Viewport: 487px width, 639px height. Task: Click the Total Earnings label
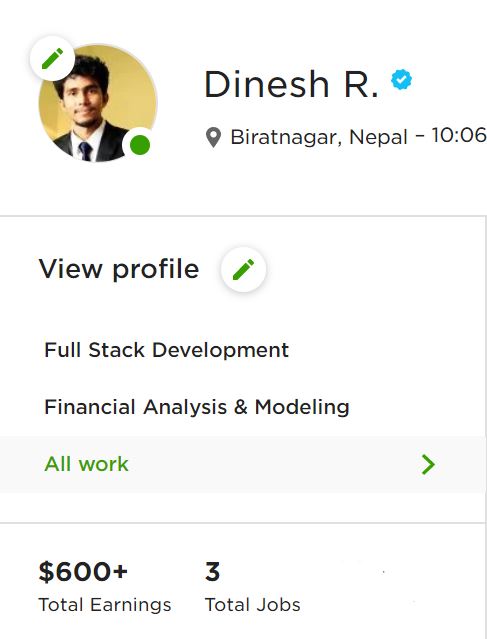coord(105,605)
